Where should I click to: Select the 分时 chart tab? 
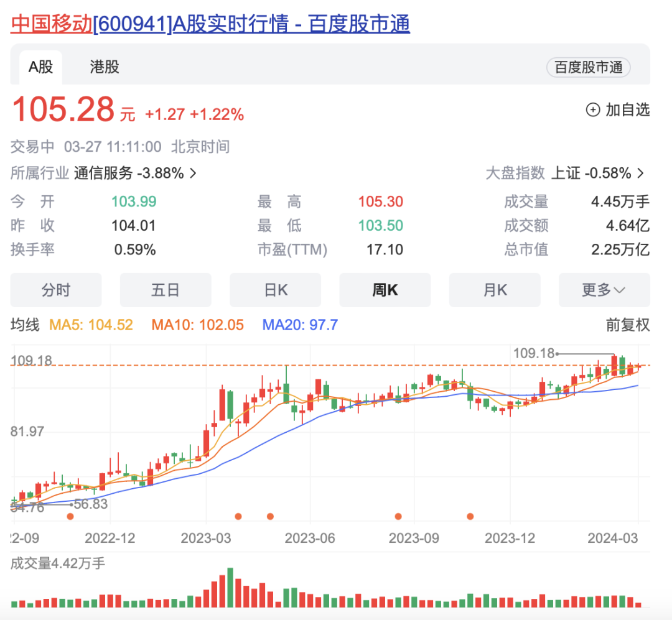click(56, 290)
